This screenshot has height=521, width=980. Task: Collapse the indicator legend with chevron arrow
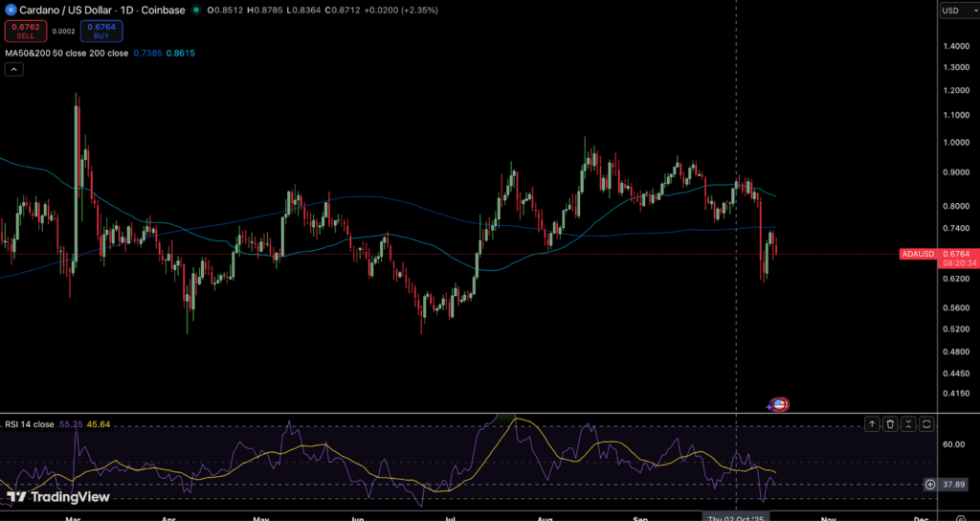(13, 69)
